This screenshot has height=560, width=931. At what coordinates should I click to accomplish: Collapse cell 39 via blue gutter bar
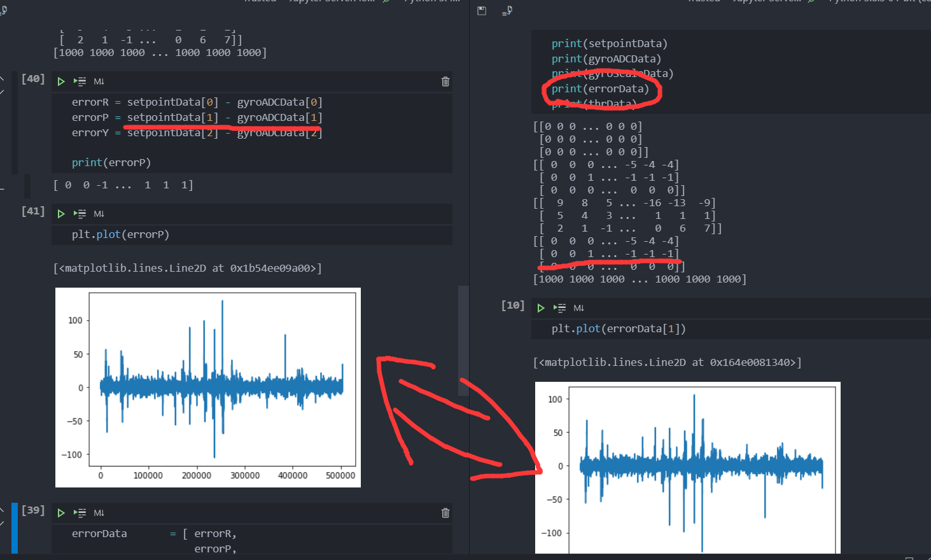pyautogui.click(x=15, y=528)
